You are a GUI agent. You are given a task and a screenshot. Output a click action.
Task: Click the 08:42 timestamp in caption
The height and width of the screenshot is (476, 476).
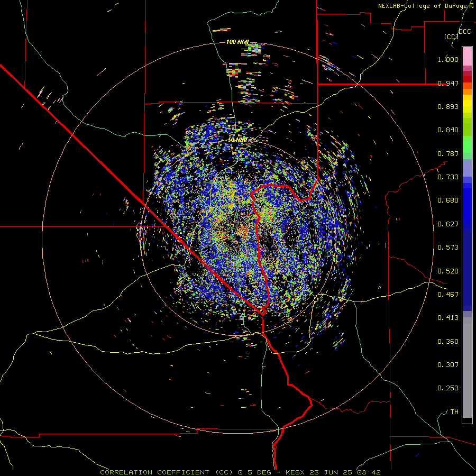click(x=368, y=472)
